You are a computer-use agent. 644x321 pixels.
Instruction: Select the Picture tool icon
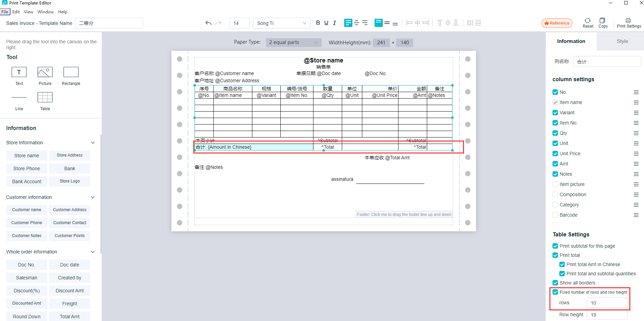pos(45,72)
